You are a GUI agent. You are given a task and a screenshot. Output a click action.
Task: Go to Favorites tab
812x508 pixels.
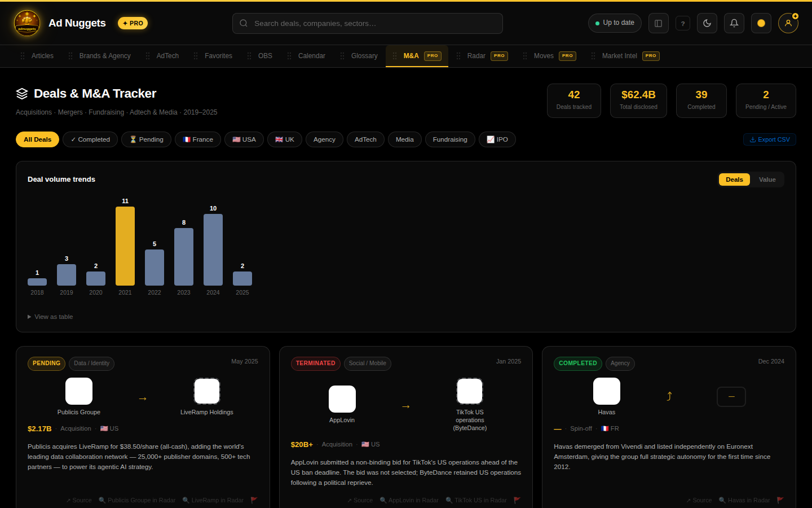coord(218,56)
